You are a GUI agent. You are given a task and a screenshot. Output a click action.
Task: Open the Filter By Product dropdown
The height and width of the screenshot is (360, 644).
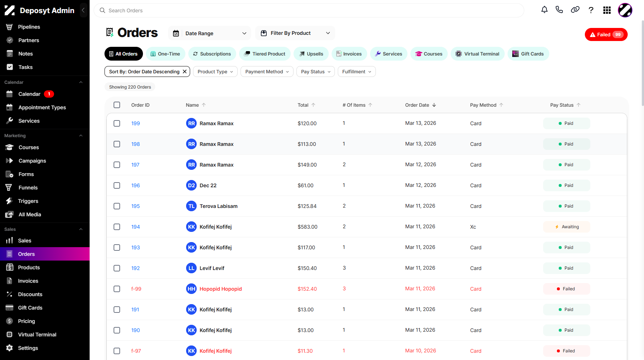[x=295, y=33]
